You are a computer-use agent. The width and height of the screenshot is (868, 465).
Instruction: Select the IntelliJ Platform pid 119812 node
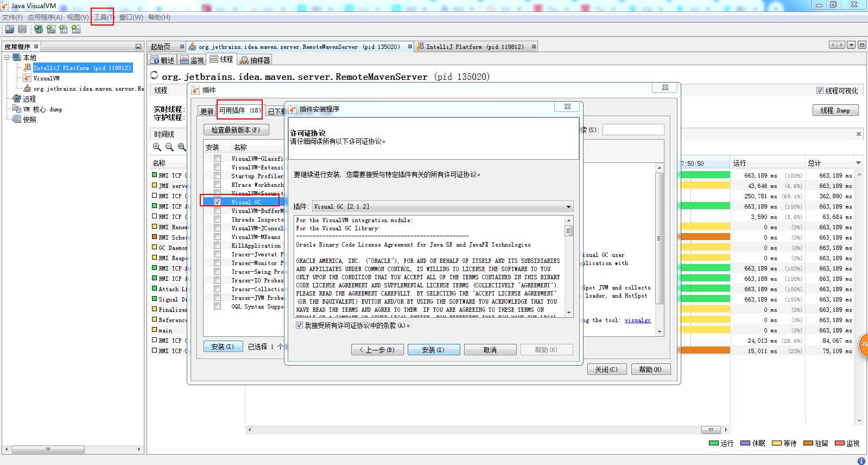point(82,68)
